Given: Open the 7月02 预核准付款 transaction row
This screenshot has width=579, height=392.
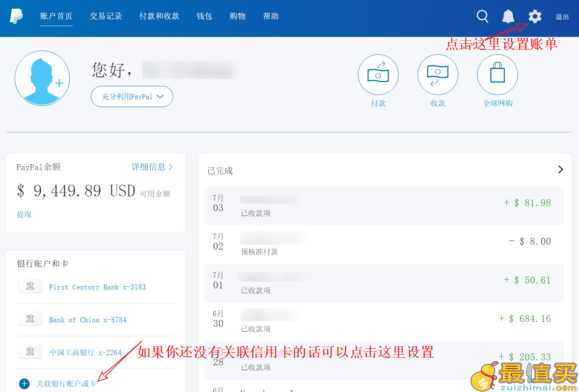Looking at the screenshot, I should 384,244.
